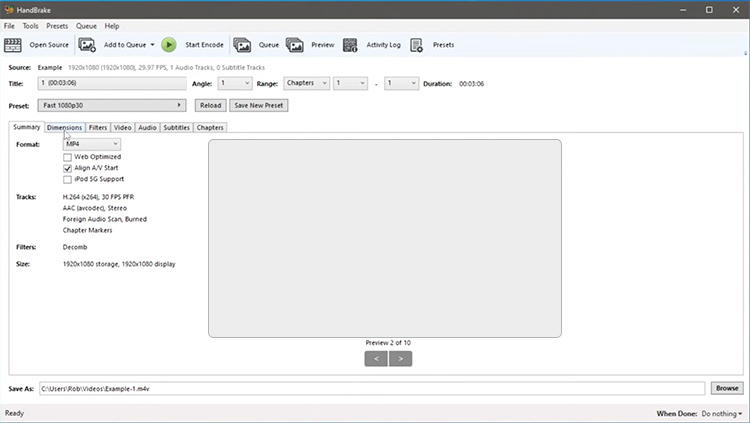
Task: Open the Help menu
Action: (x=112, y=26)
